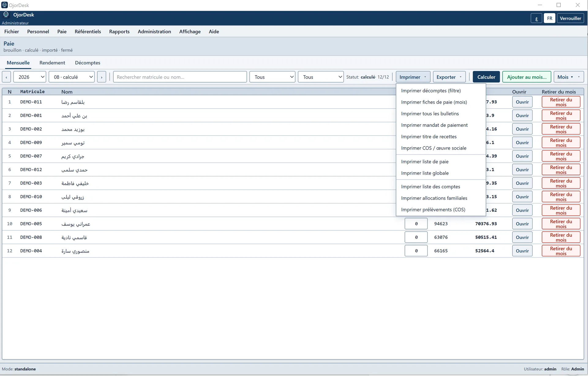This screenshot has width=588, height=376.
Task: Click 'Mode: standalone' in status bar
Action: (x=19, y=369)
